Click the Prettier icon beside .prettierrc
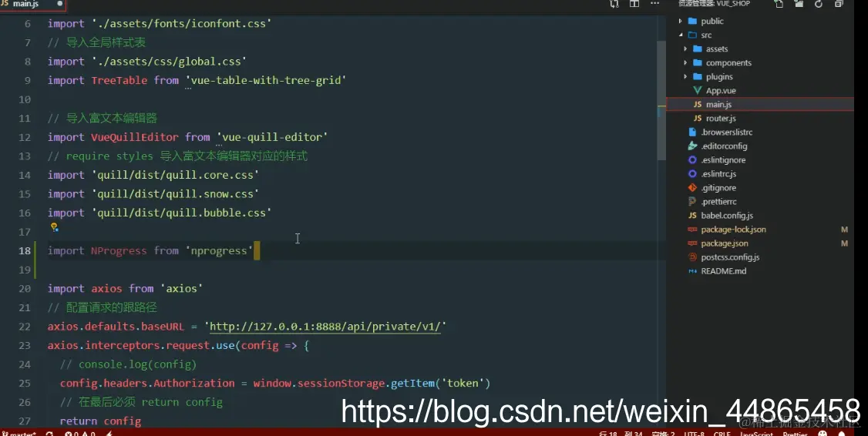The image size is (868, 436). point(692,201)
